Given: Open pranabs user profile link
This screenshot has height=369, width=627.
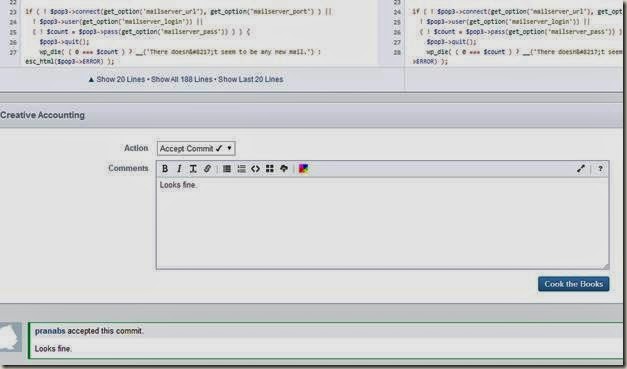Looking at the screenshot, I should 50,331.
